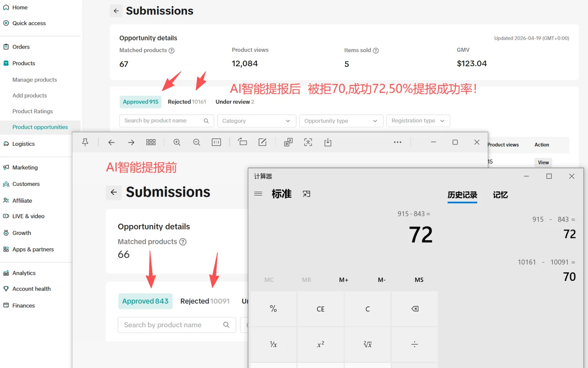
Task: Pin the image viewer window on top
Action: [85, 142]
